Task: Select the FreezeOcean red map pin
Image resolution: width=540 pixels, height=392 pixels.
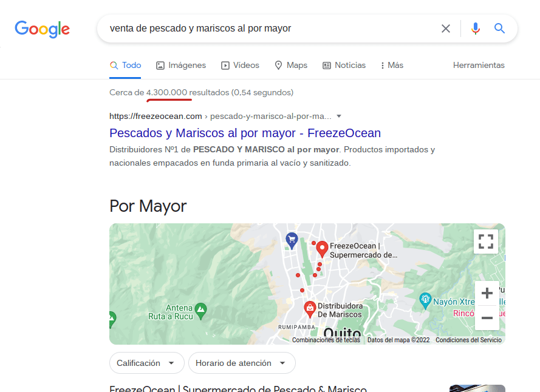Action: tap(322, 249)
